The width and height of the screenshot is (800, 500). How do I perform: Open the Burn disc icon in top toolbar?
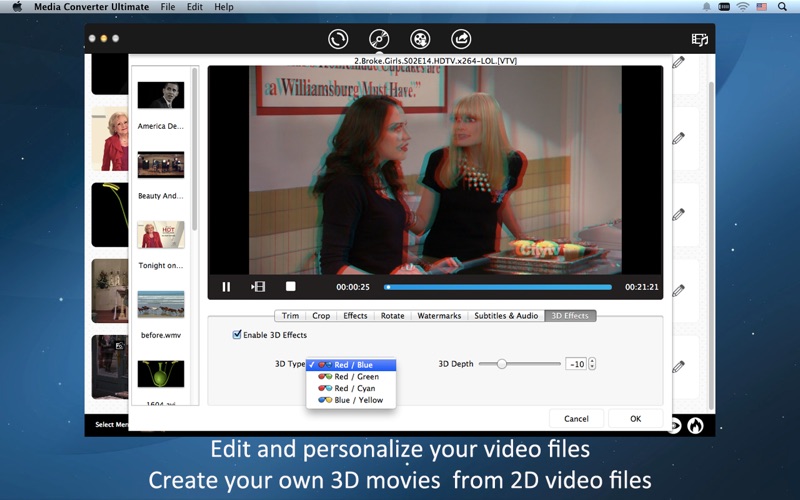379,39
